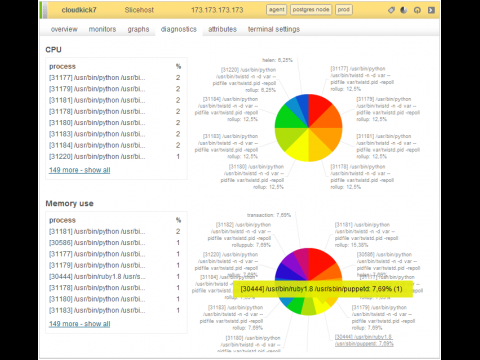This screenshot has width=480, height=360.
Task: Click CPU pie label for [31180] rollup 12,5%
Action: point(252,177)
